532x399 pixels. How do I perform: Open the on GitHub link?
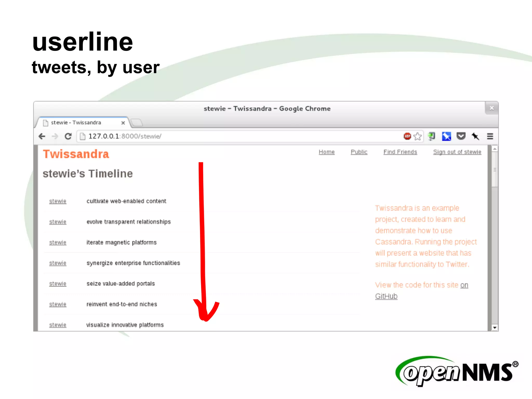tap(422, 290)
